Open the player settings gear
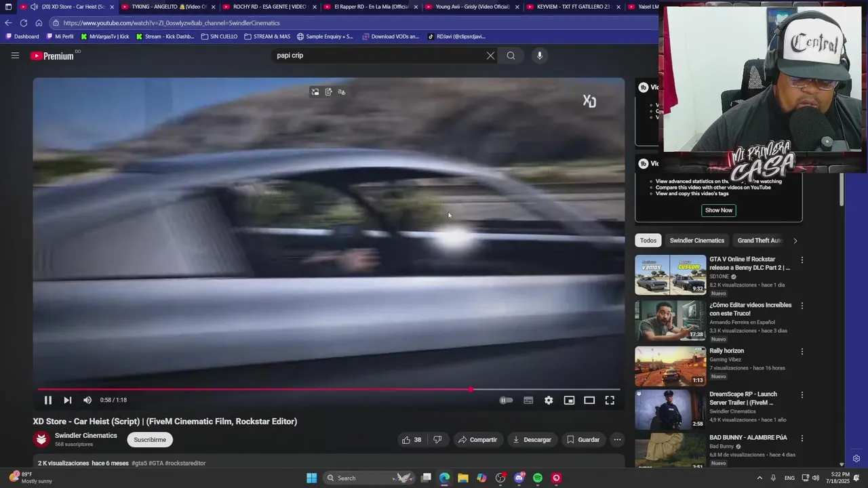 [549, 400]
